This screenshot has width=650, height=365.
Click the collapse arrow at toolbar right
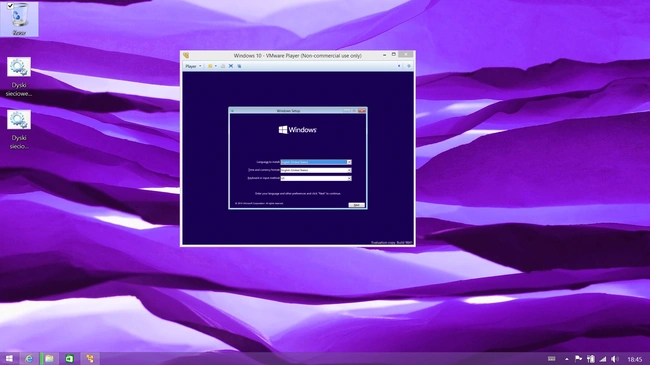[x=399, y=66]
